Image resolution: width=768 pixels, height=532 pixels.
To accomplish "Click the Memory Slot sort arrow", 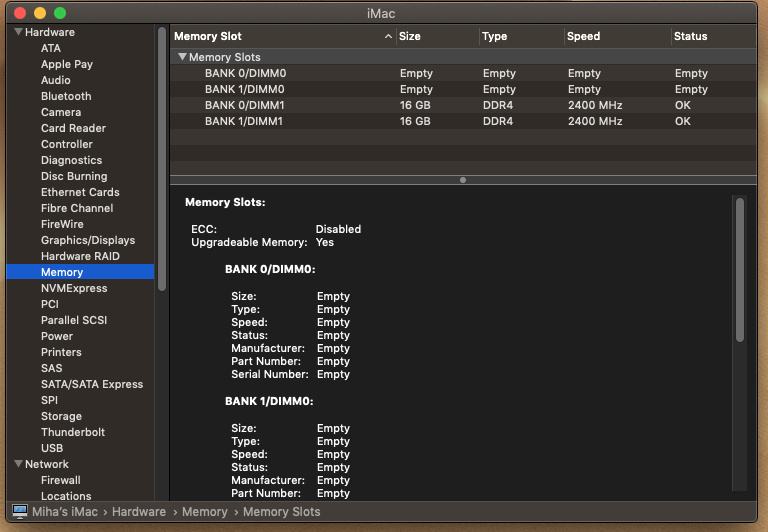I will point(388,36).
